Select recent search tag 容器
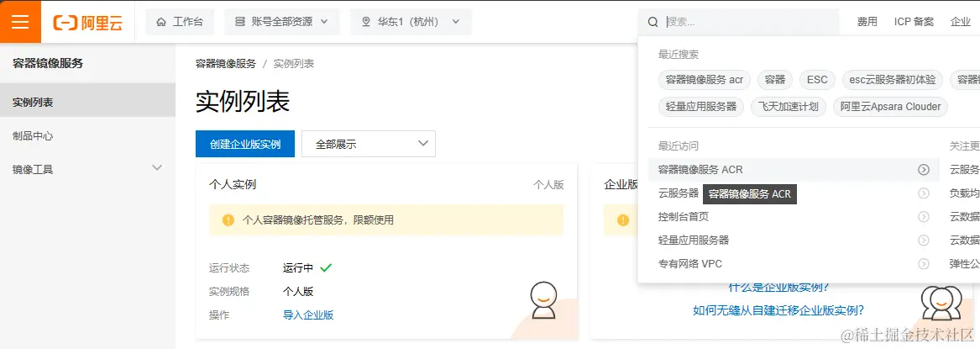The width and height of the screenshot is (980, 349). point(775,79)
